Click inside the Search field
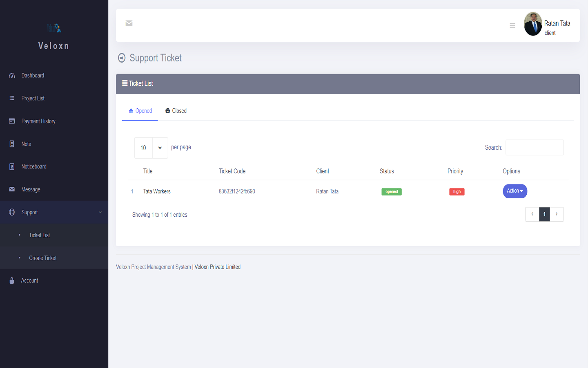Screen dimensions: 588x368 click(x=534, y=147)
